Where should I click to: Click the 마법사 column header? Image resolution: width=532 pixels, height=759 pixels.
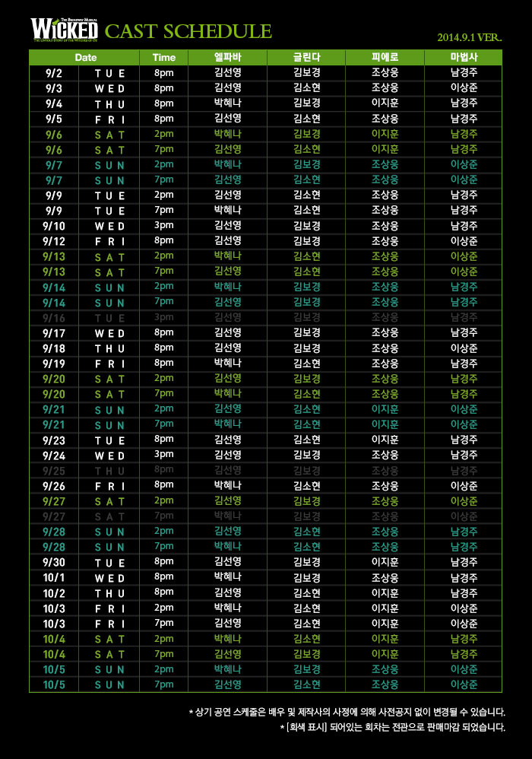(464, 57)
